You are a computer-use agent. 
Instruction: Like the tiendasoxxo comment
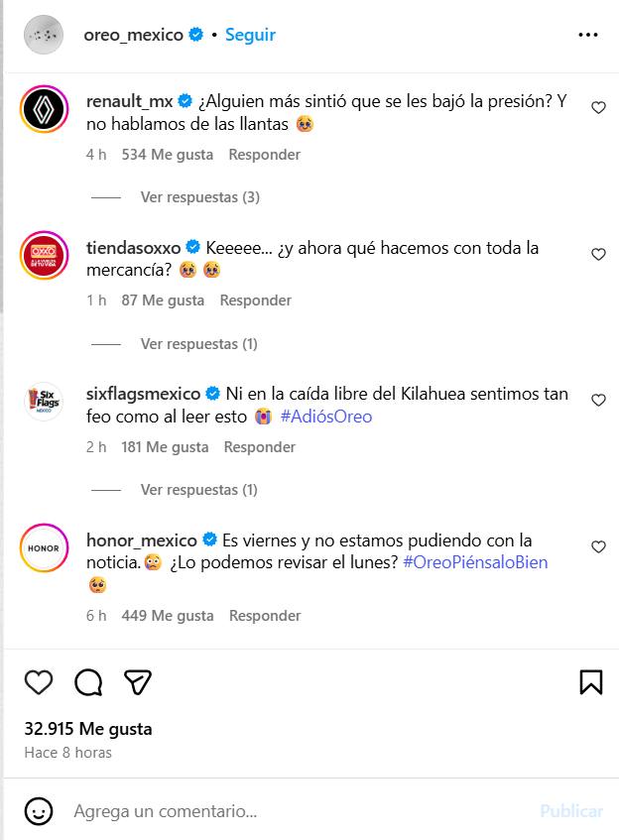click(598, 255)
